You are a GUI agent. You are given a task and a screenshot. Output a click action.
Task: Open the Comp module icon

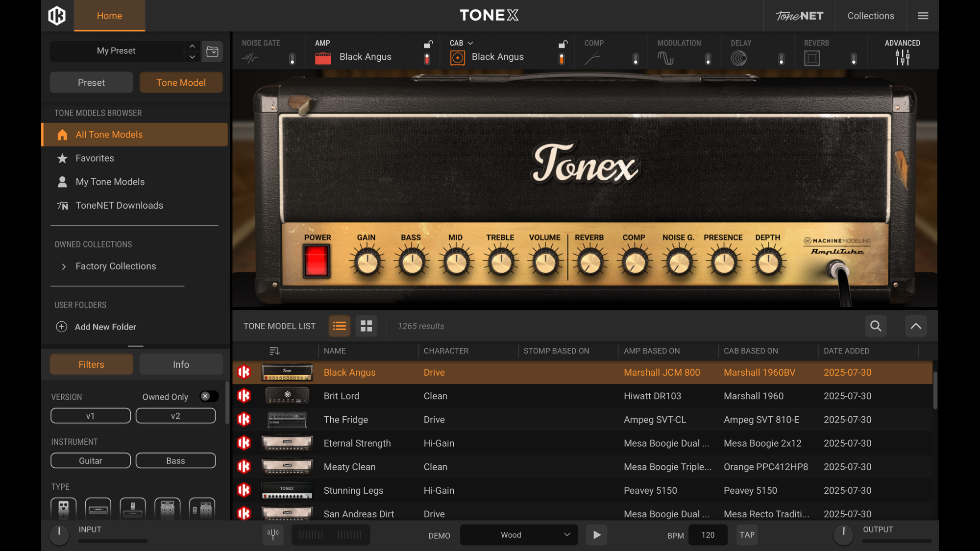click(592, 58)
